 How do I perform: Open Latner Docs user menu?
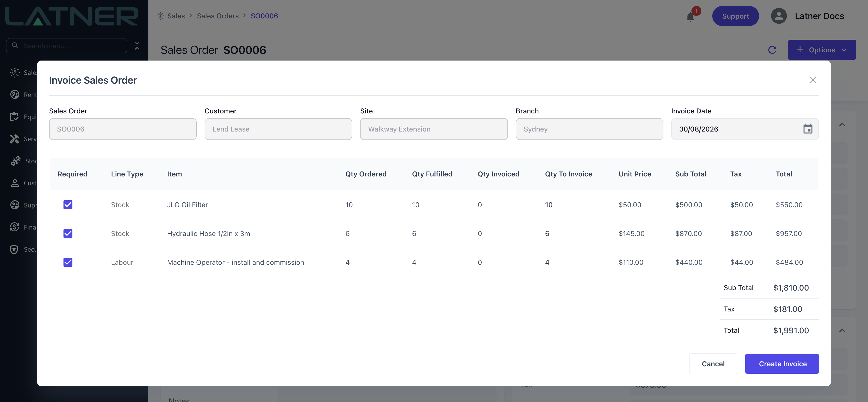(819, 16)
